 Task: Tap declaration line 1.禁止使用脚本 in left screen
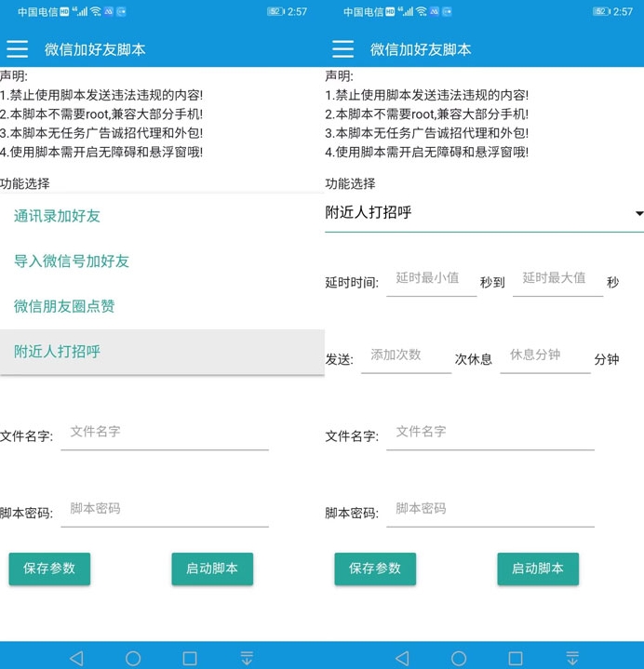point(101,95)
